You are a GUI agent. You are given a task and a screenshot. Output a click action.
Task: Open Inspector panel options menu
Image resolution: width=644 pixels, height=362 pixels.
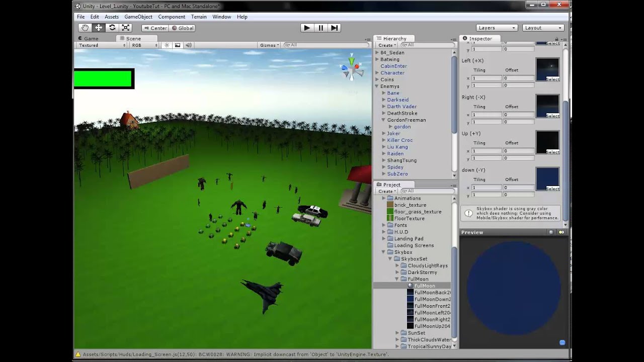pyautogui.click(x=563, y=39)
